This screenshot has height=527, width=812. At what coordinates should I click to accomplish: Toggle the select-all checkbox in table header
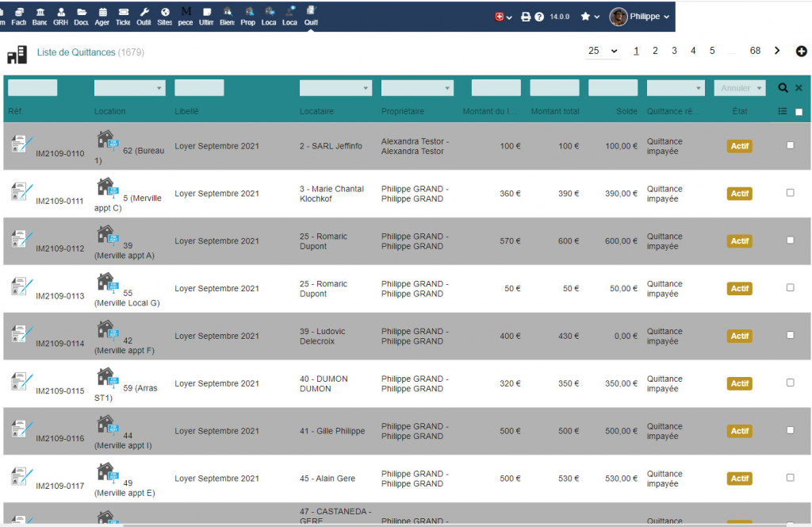(799, 112)
